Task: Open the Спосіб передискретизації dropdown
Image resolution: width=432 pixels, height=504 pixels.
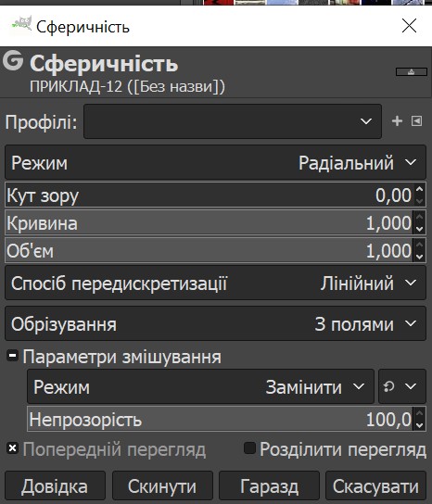Action: click(215, 283)
